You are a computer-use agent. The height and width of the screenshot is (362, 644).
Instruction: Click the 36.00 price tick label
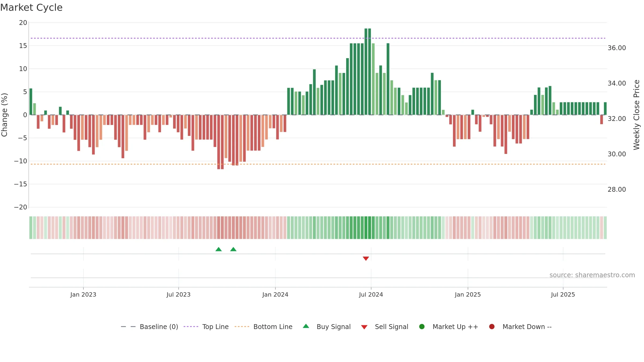tap(617, 48)
